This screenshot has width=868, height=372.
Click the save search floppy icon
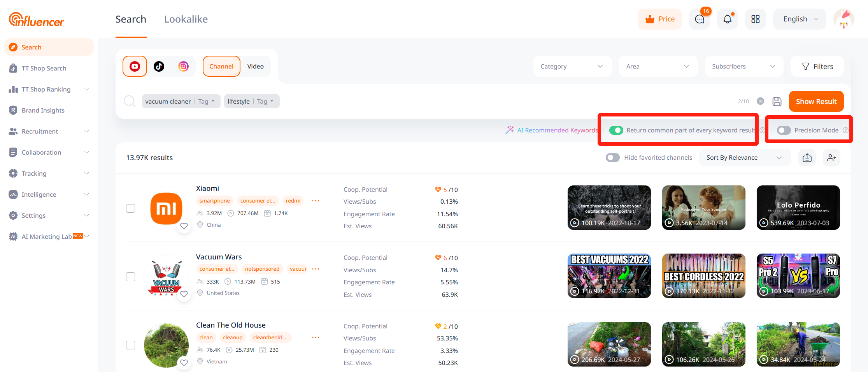[777, 101]
